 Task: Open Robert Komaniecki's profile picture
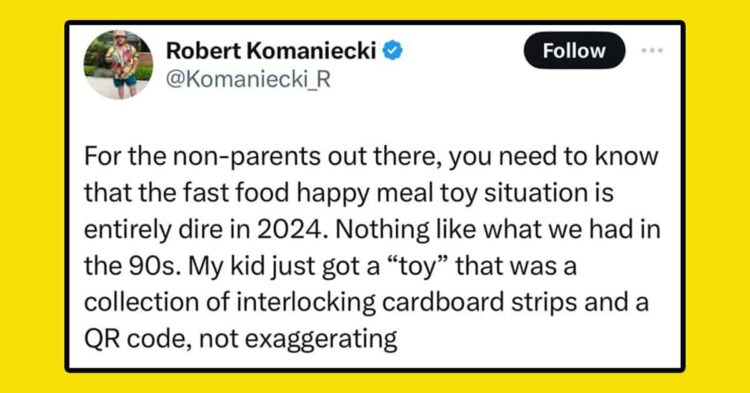coord(118,64)
